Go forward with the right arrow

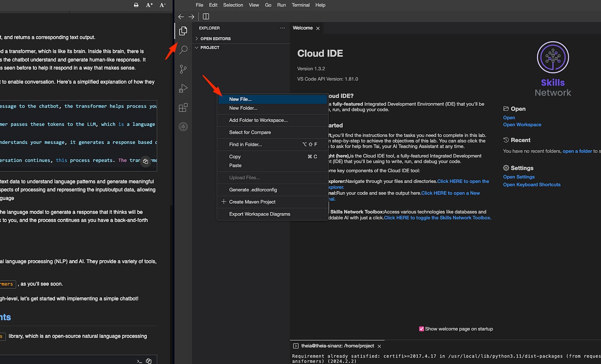(191, 17)
